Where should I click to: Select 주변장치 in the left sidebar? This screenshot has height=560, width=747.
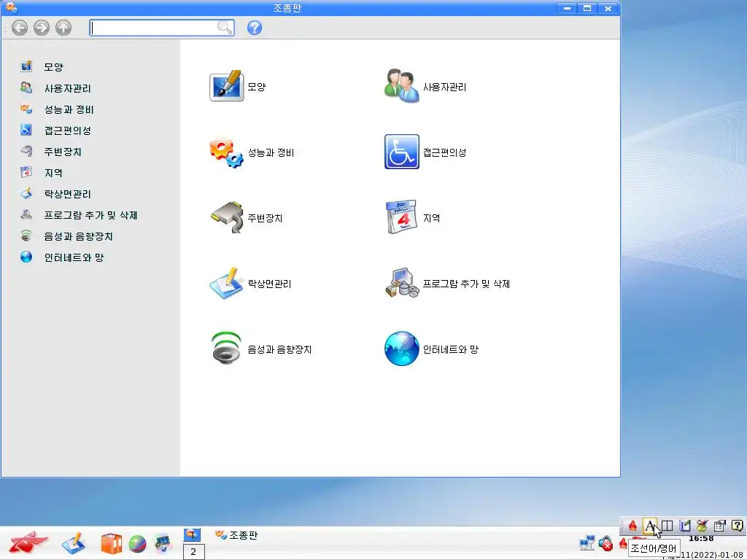pyautogui.click(x=63, y=152)
